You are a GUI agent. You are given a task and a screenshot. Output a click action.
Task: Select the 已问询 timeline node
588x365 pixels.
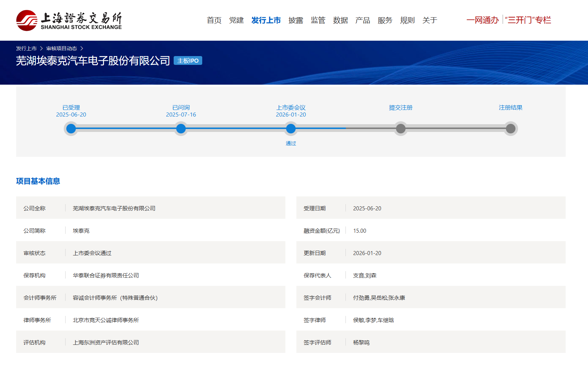(x=181, y=129)
